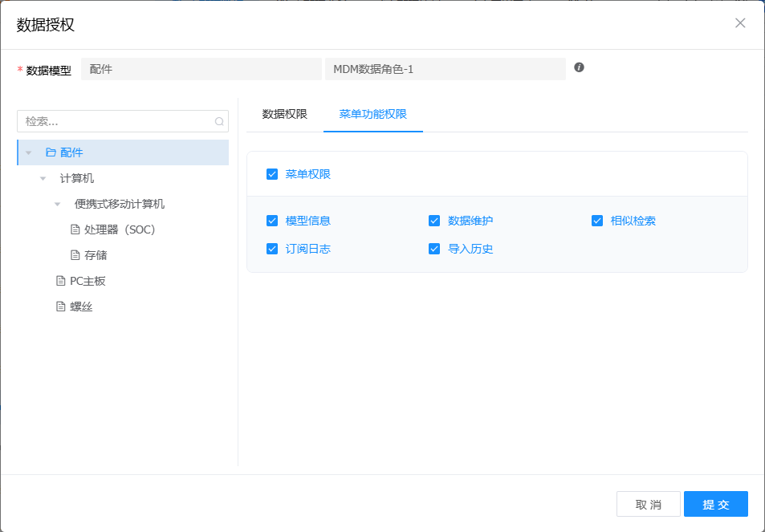765x532 pixels.
Task: Click the 取消 cancel button
Action: tap(648, 504)
